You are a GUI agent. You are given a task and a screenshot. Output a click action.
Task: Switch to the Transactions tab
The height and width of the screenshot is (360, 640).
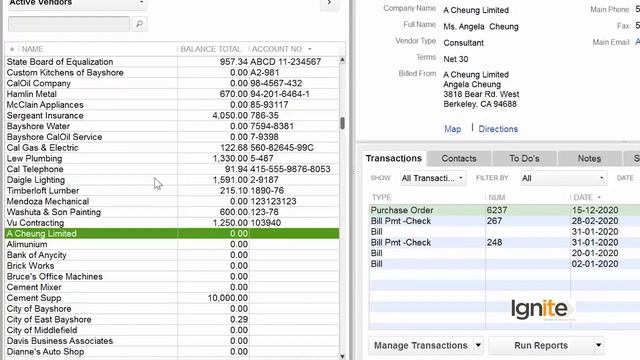(393, 158)
